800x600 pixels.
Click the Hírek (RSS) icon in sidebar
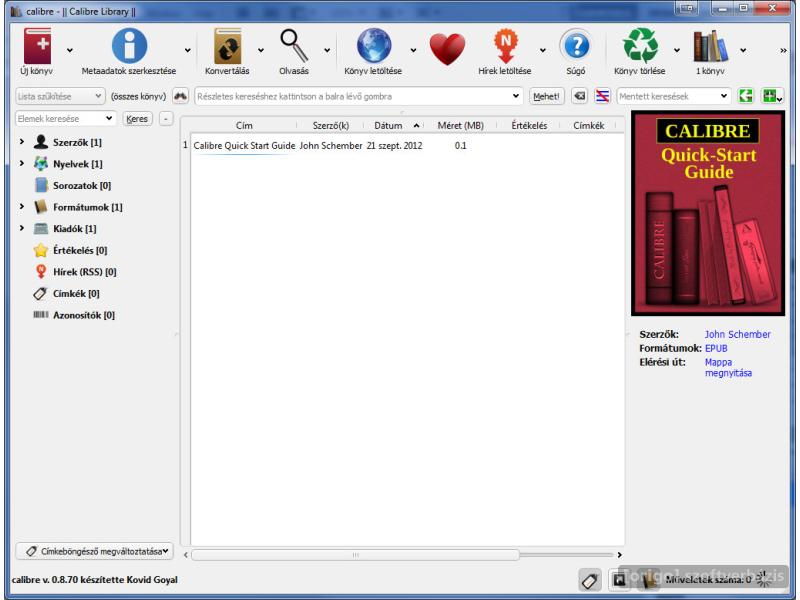[41, 271]
